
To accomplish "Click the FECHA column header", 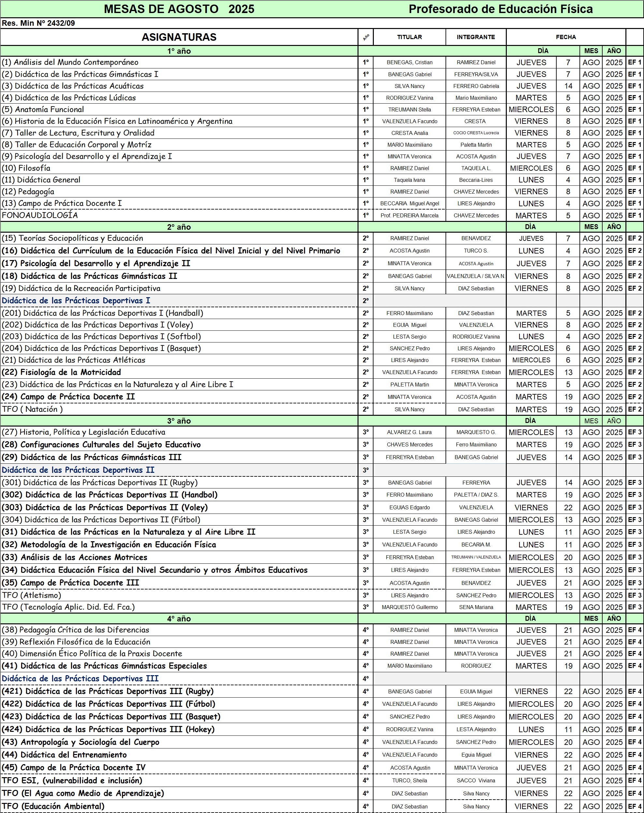I will (565, 37).
